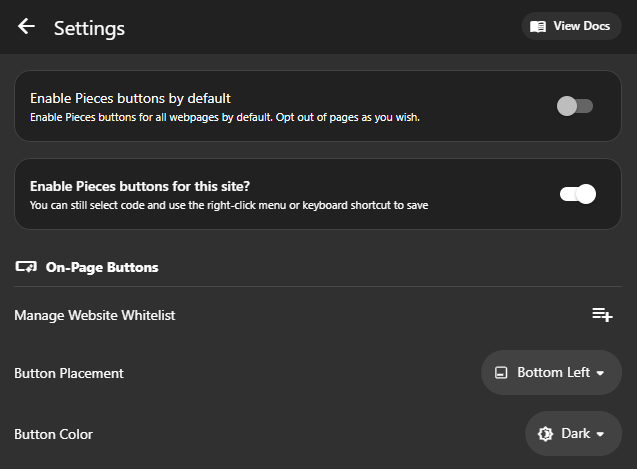Image resolution: width=637 pixels, height=469 pixels.
Task: Toggle Enable Pieces buttons by default
Action: pyautogui.click(x=575, y=106)
